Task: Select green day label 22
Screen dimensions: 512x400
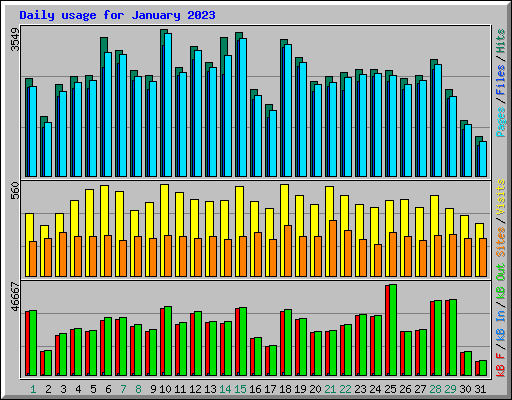Action: (345, 389)
